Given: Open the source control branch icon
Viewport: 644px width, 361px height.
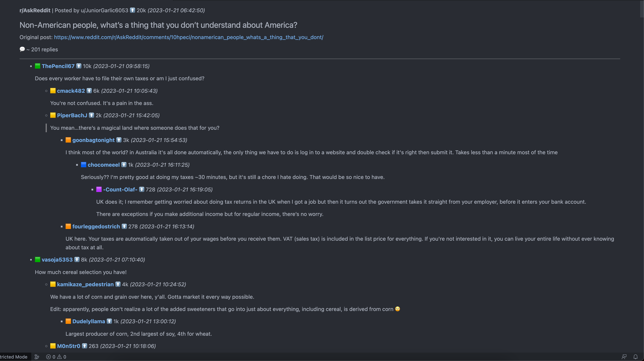Looking at the screenshot, I should (37, 357).
